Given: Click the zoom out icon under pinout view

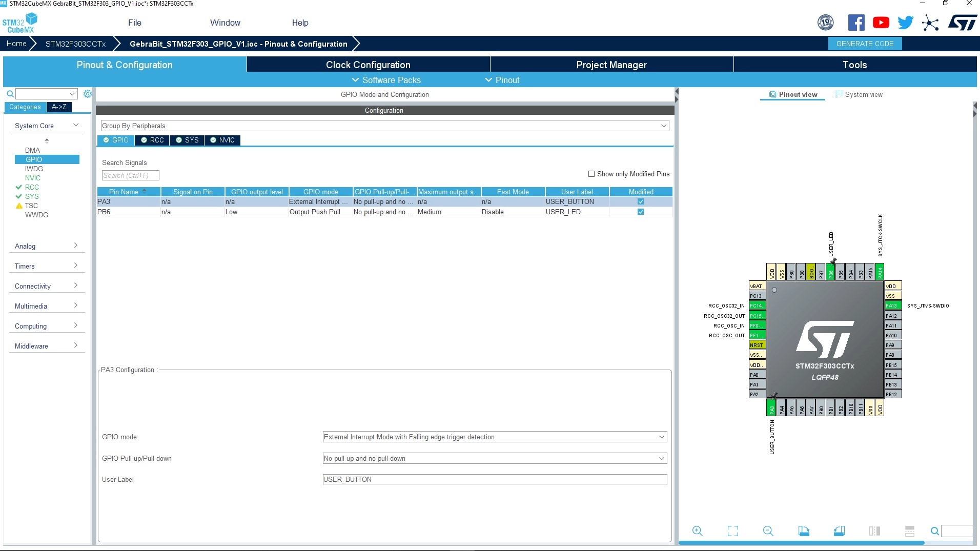Looking at the screenshot, I should (x=768, y=531).
